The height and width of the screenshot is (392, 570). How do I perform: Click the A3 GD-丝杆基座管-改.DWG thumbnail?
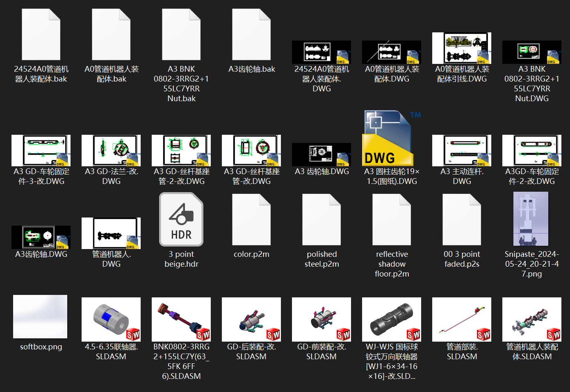[251, 150]
